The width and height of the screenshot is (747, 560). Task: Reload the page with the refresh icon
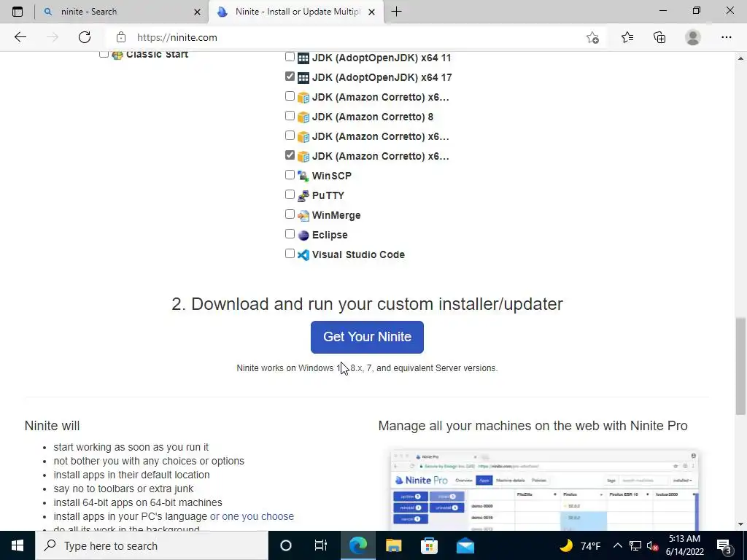point(85,37)
